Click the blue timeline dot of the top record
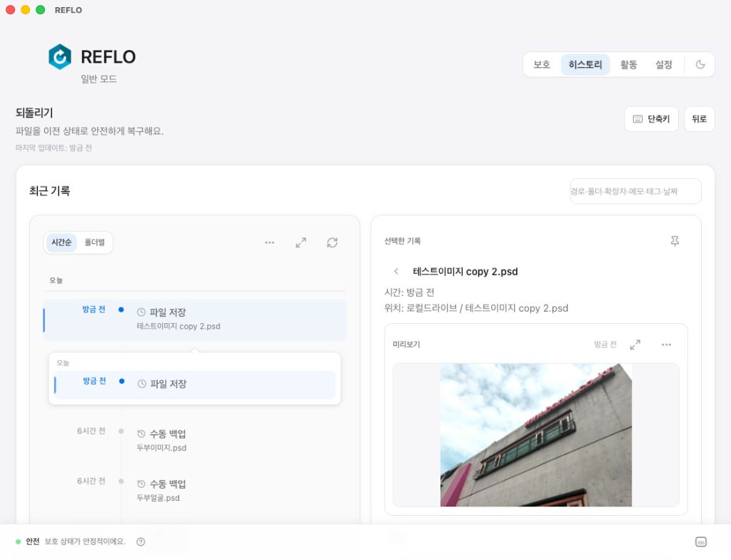This screenshot has height=560, width=731. pyautogui.click(x=121, y=310)
